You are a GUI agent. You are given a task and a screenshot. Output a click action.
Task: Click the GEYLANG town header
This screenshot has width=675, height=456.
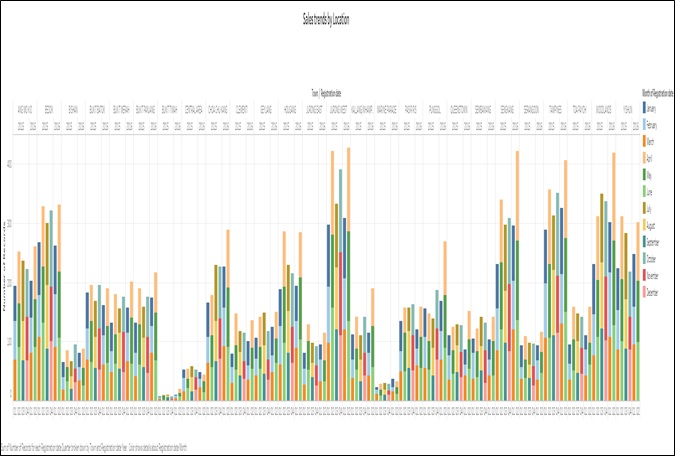pyautogui.click(x=266, y=110)
